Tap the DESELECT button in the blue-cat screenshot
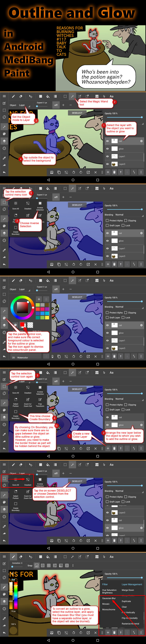 77,113
